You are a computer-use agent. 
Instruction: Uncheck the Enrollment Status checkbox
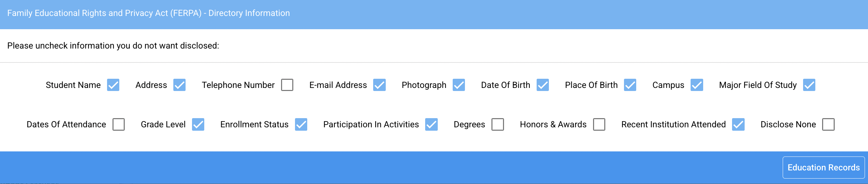point(301,124)
